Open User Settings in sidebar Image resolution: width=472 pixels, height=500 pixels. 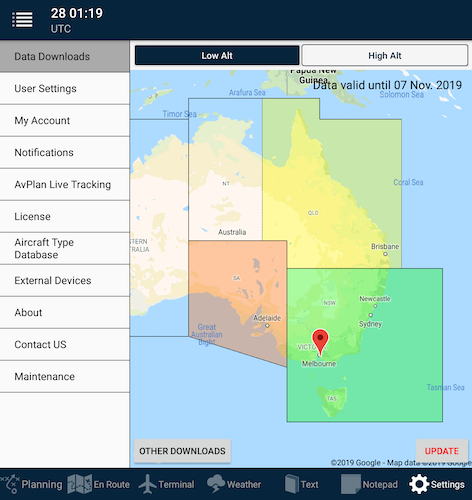pyautogui.click(x=65, y=88)
